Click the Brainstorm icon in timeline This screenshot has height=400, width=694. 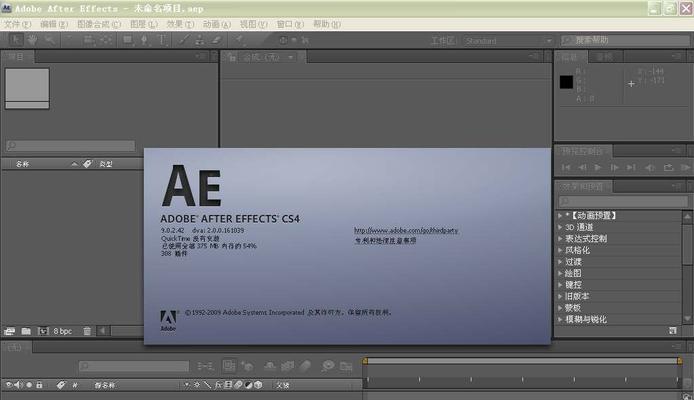[x=328, y=365]
